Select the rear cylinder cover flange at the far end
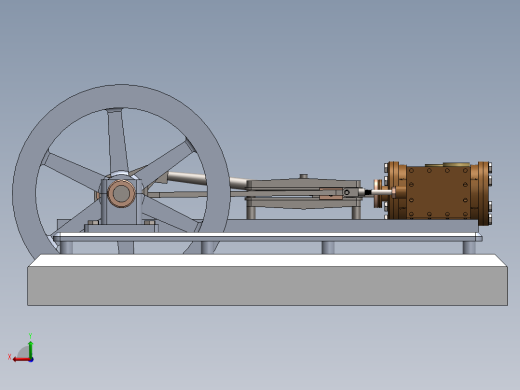520x390 pixels. 485,193
